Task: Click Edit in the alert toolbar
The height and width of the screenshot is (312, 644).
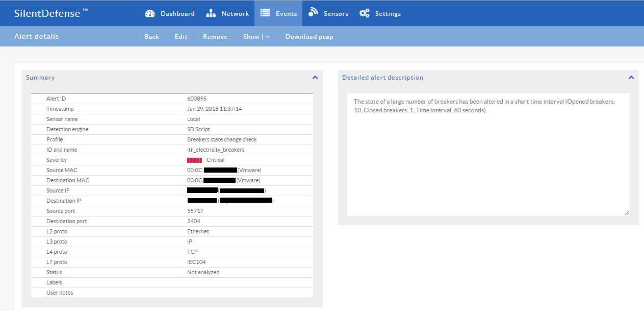Action: 181,37
